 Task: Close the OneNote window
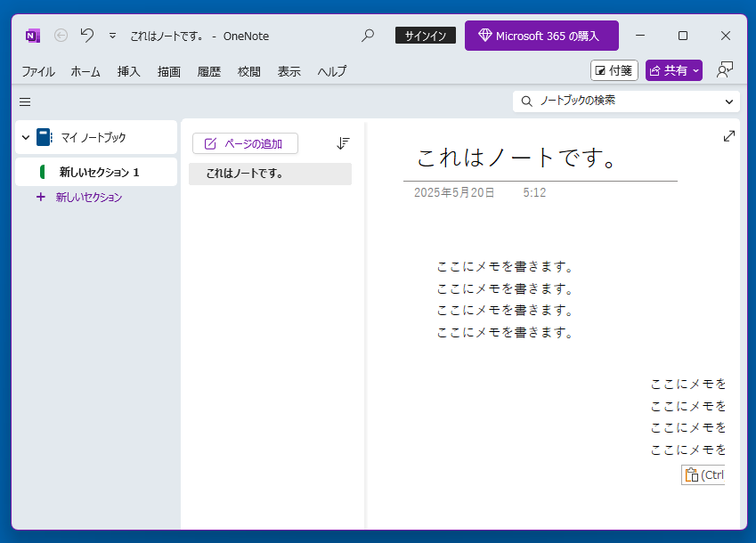(725, 36)
